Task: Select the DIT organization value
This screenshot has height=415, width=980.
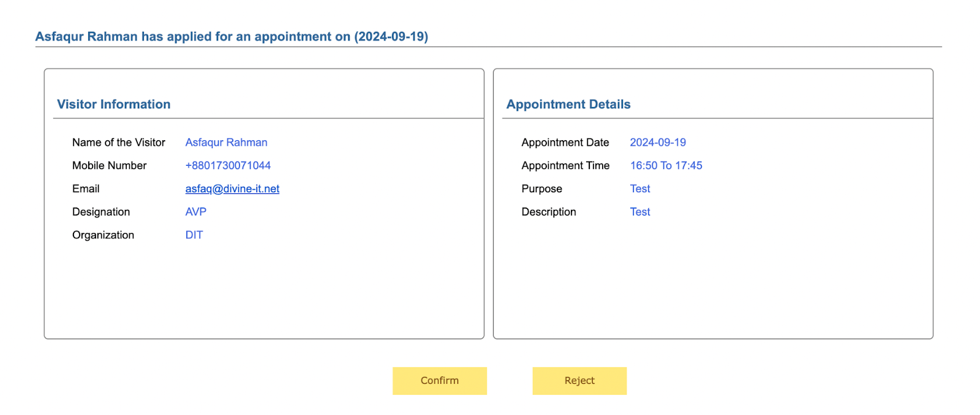Action: tap(194, 235)
